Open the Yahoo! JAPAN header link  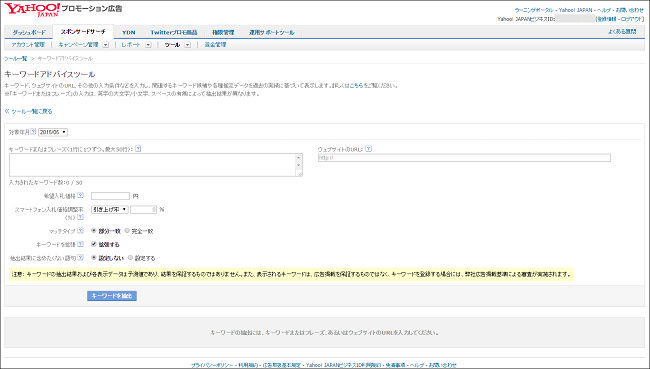[x=576, y=10]
